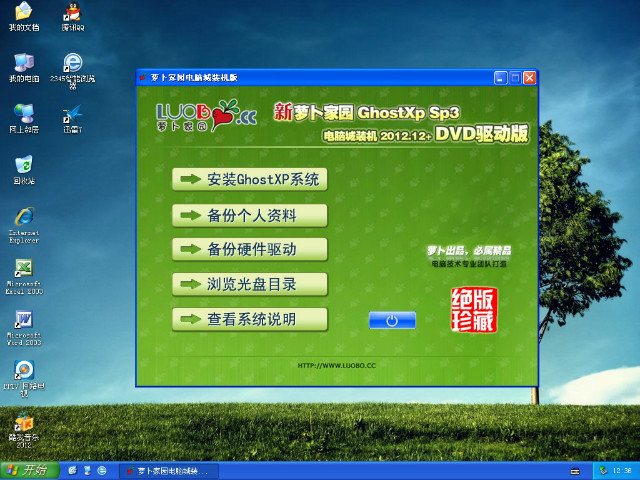Click the 萝卜家园 taskbar window button
This screenshot has width=640, height=480.
[168, 470]
